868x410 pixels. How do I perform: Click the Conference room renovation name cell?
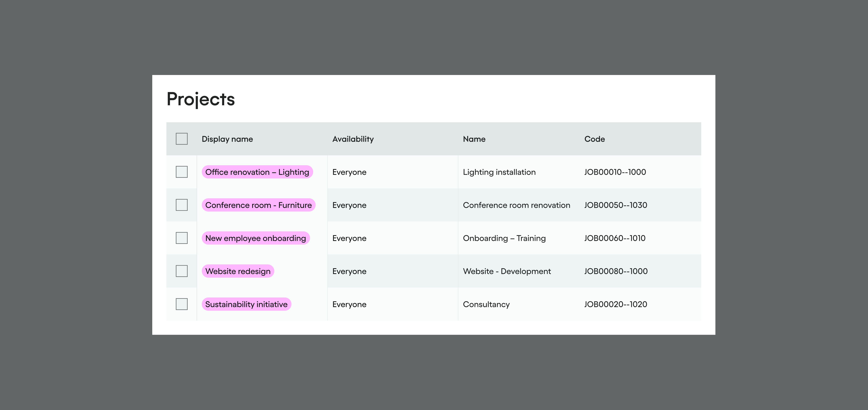[x=517, y=205]
